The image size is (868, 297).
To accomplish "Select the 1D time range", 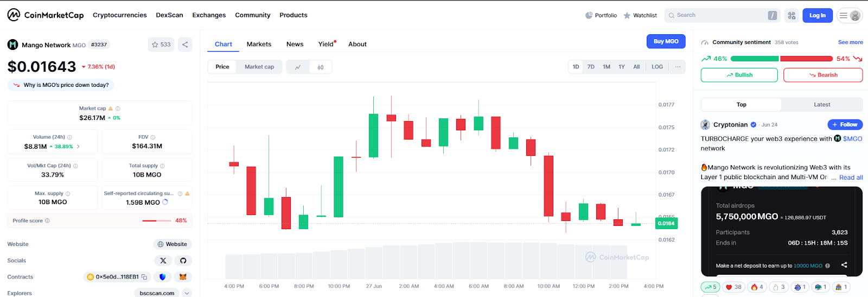I will coord(576,67).
